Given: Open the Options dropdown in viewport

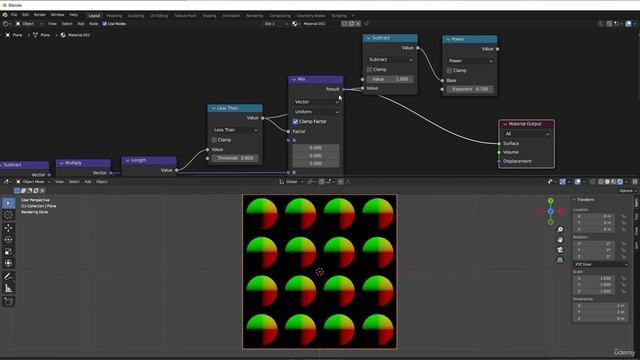Looking at the screenshot, I should pos(627,191).
